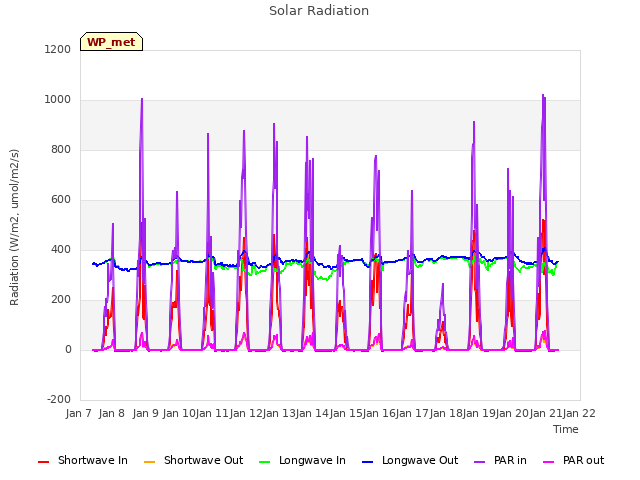The image size is (640, 480).
Task: Click the small Jan 18 PAR in peak
Action: pos(443,284)
